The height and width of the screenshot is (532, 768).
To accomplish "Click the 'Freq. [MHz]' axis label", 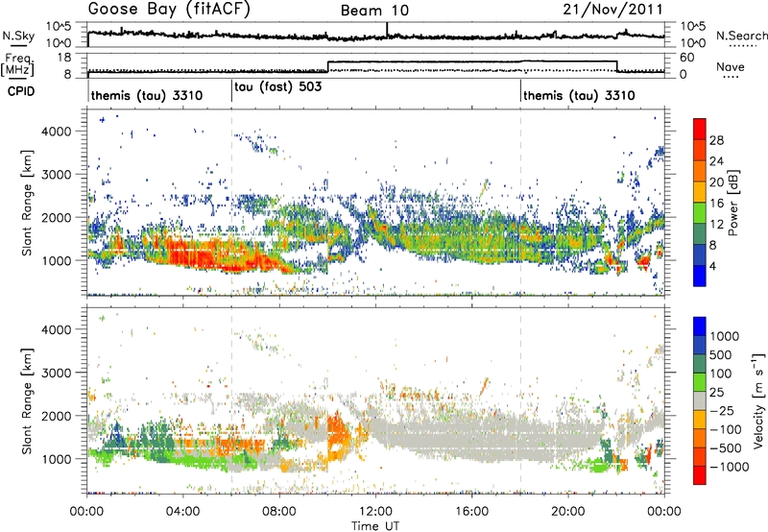I will click(19, 64).
